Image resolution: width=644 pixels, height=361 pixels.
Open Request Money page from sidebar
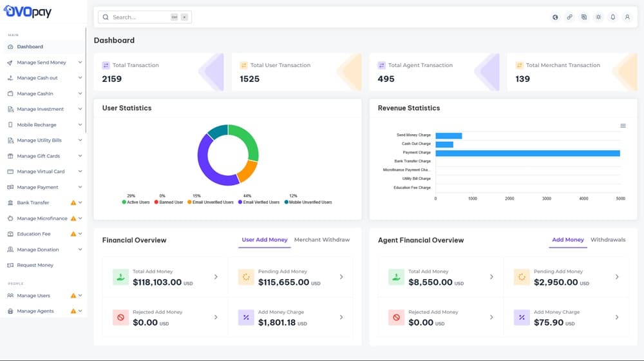[x=35, y=265]
